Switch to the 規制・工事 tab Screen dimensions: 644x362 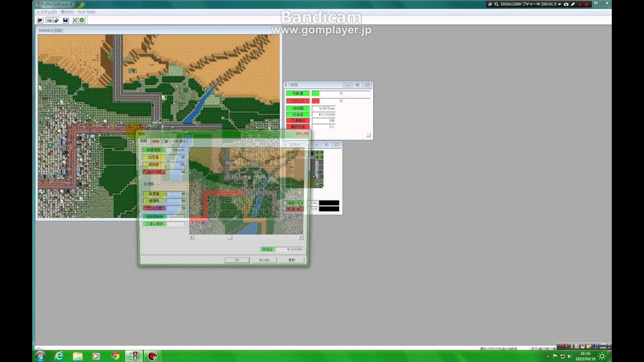click(x=160, y=142)
